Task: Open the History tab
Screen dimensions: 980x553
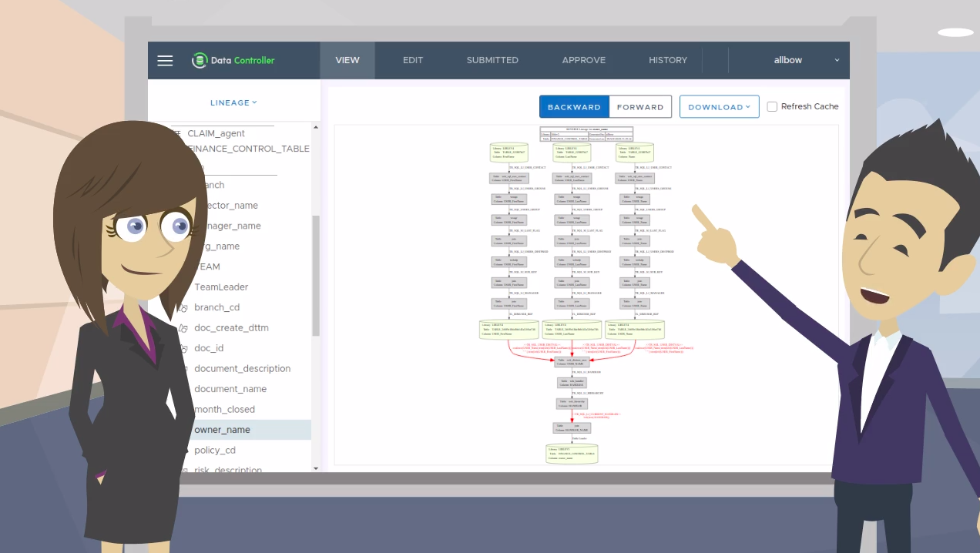Action: point(667,60)
